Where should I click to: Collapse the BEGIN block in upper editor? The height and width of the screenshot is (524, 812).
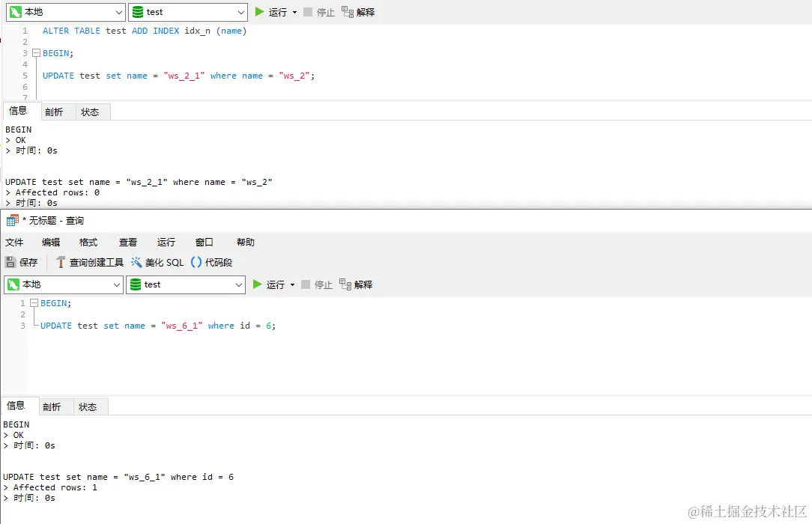tap(36, 52)
